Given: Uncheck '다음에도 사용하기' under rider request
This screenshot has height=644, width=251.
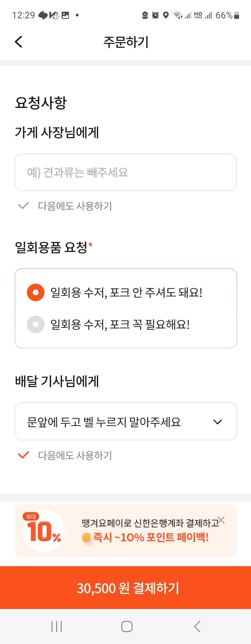Looking at the screenshot, I should [24, 455].
